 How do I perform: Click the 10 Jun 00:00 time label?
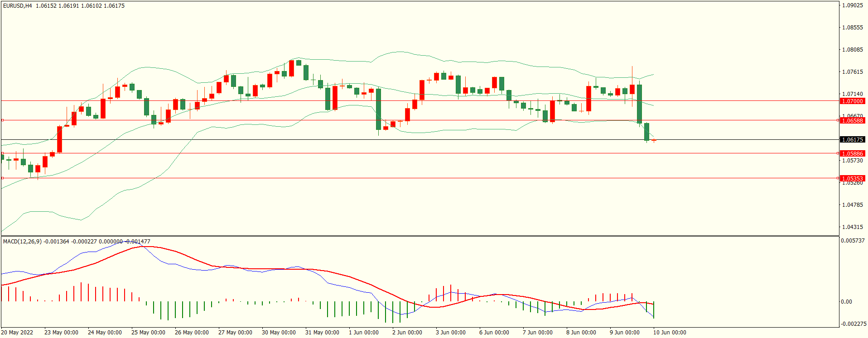click(670, 333)
